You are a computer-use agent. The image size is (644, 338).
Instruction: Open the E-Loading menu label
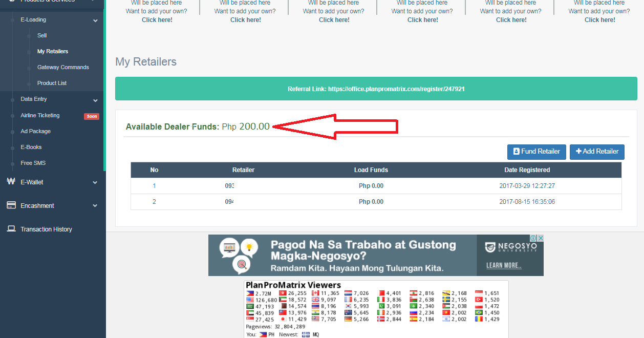tap(33, 19)
